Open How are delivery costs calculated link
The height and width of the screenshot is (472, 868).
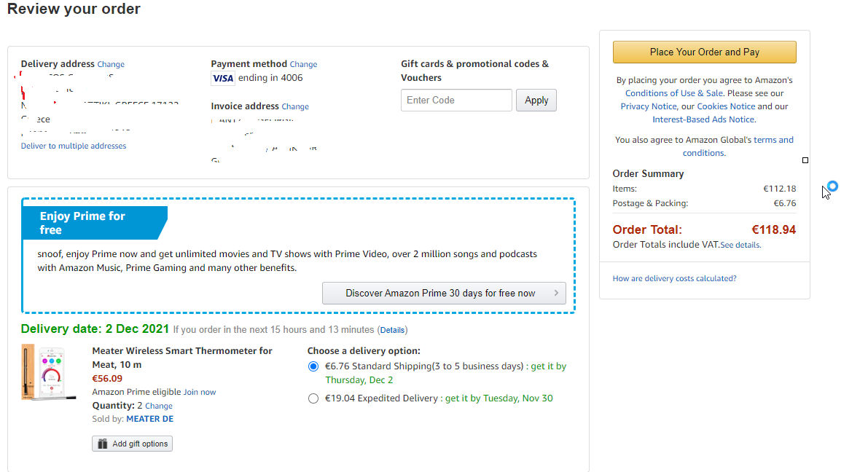click(674, 278)
